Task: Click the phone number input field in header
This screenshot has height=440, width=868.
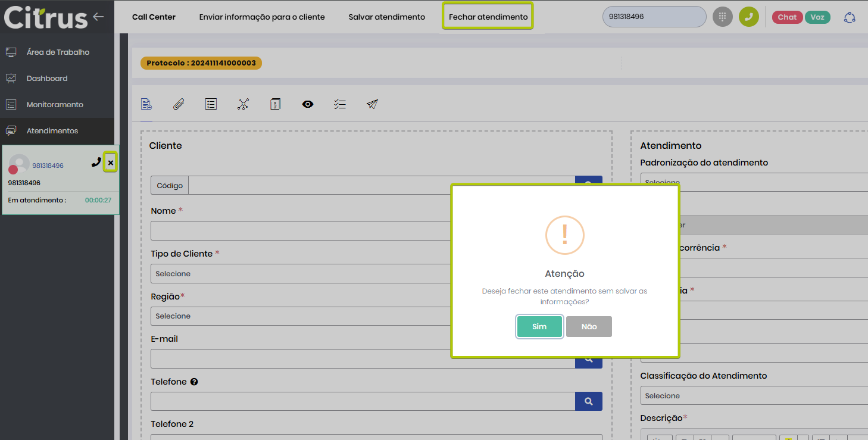Action: pyautogui.click(x=654, y=17)
